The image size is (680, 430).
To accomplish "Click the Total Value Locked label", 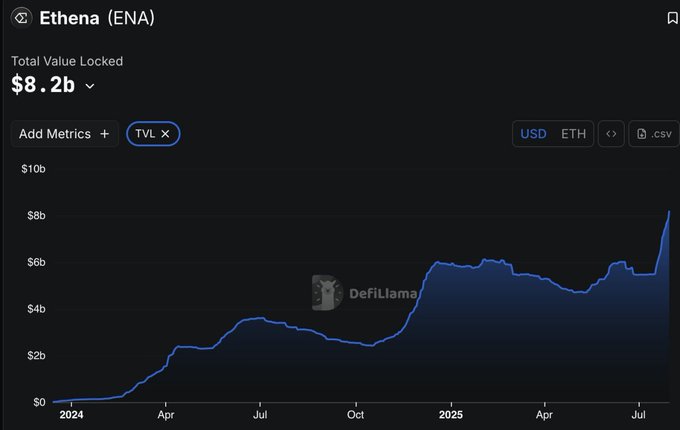I will [x=67, y=61].
